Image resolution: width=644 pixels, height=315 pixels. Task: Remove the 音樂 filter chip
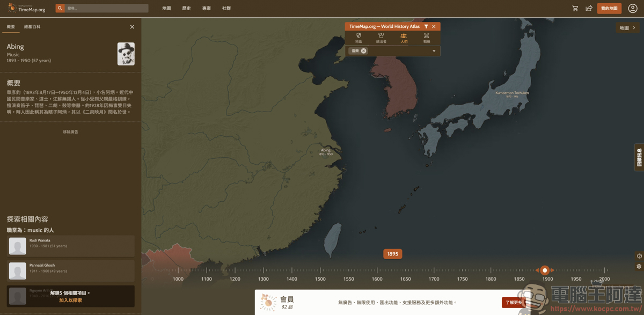[363, 51]
